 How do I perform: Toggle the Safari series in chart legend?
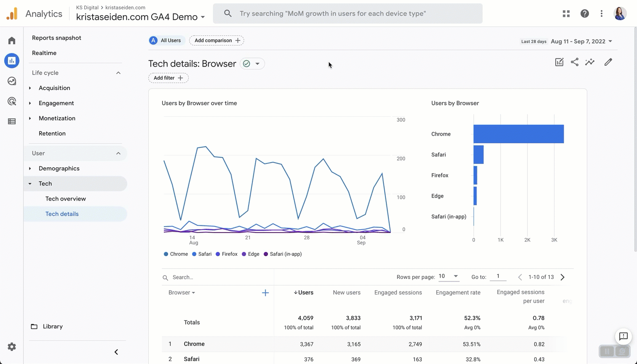(x=202, y=254)
